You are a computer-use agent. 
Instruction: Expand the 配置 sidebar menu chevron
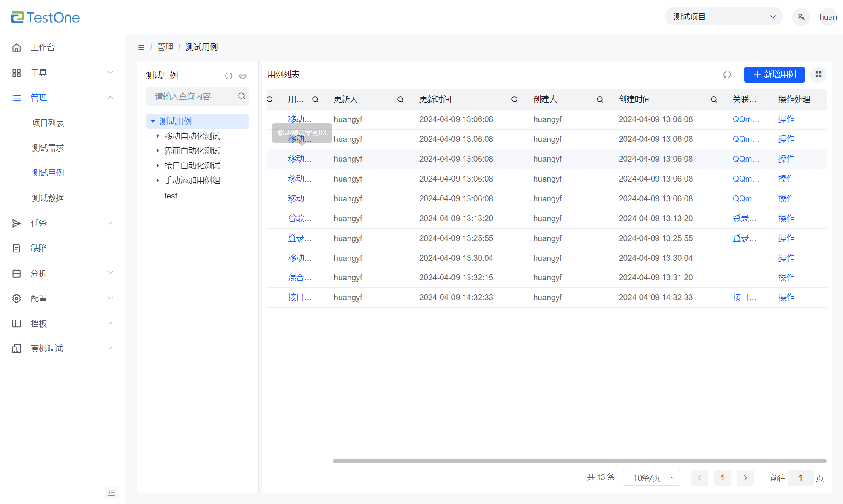110,298
